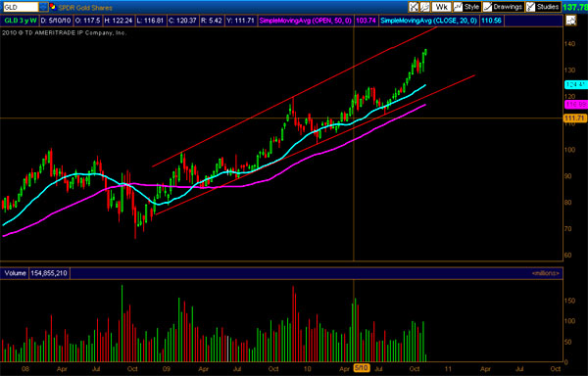Screen dimensions: 588x376
Task: Click the 137.78 last price in green
Action: [x=575, y=7]
